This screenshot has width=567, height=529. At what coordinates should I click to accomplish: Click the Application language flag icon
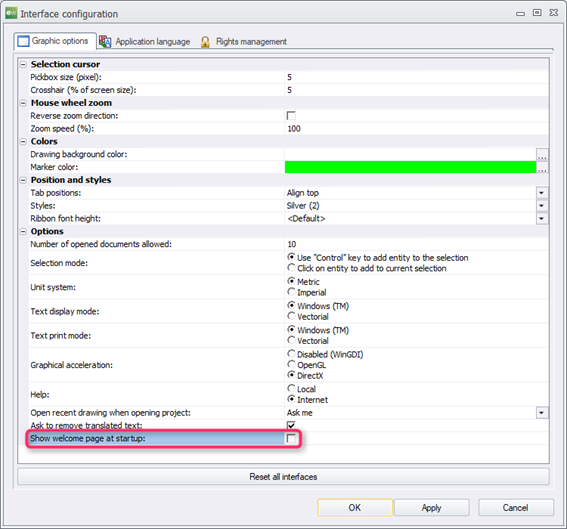tap(105, 42)
